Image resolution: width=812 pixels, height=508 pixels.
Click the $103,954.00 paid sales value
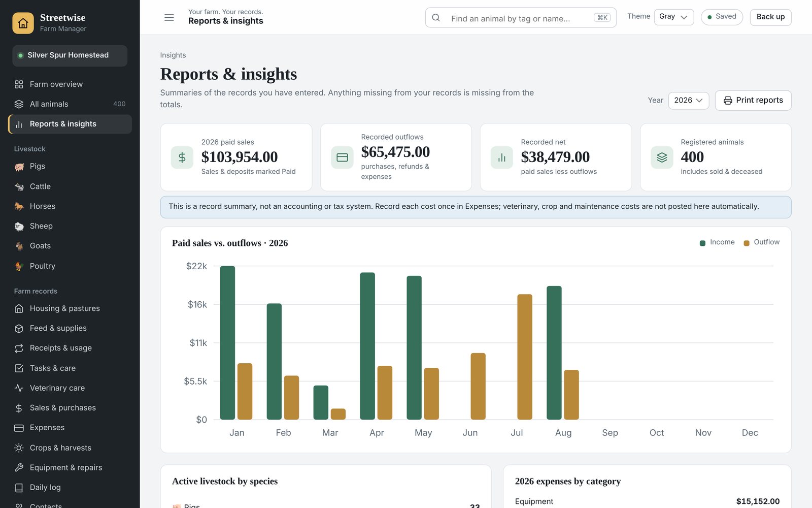pyautogui.click(x=240, y=157)
